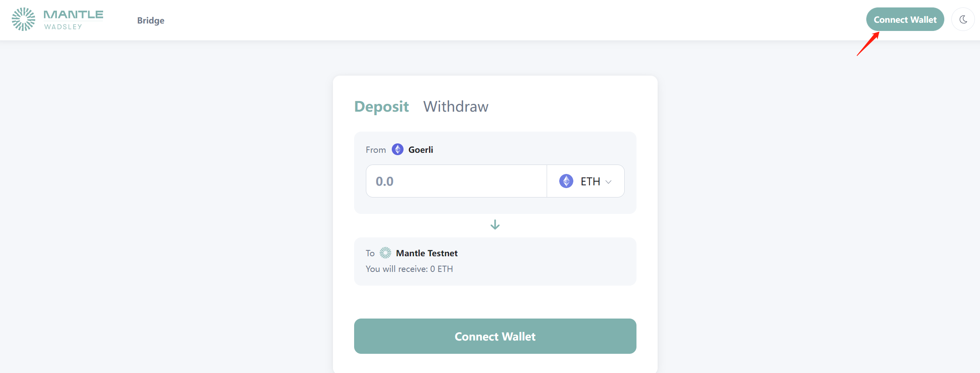Click the Mantle Testnet network icon
The image size is (980, 373).
click(x=385, y=253)
